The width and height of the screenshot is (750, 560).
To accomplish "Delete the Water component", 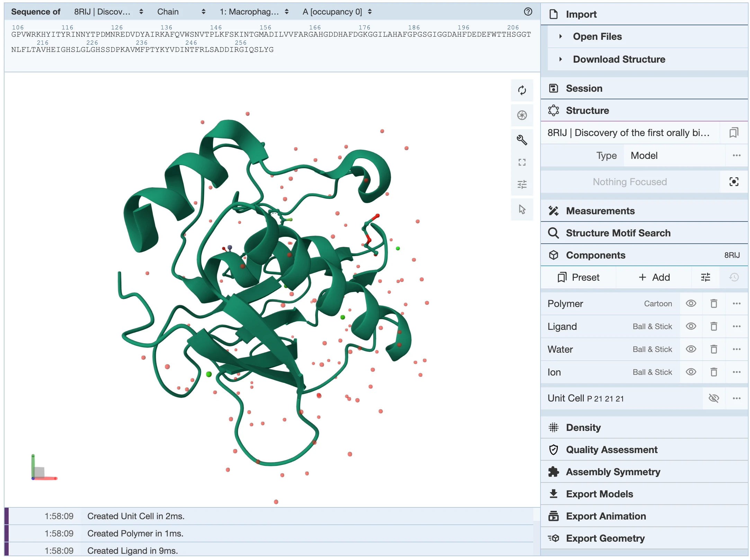I will click(714, 349).
